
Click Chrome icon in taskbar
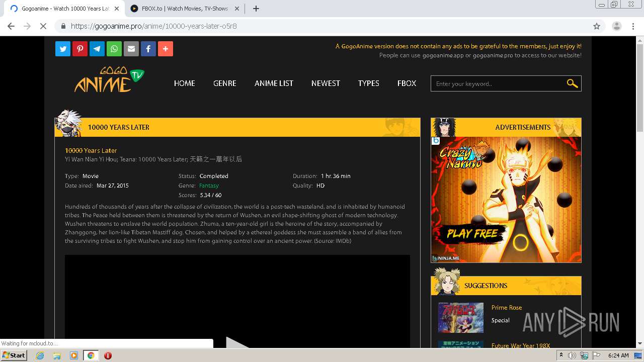tap(91, 355)
